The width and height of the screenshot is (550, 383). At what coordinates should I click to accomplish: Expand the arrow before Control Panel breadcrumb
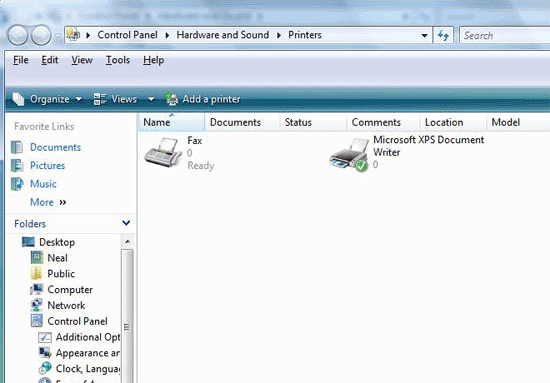coord(88,35)
